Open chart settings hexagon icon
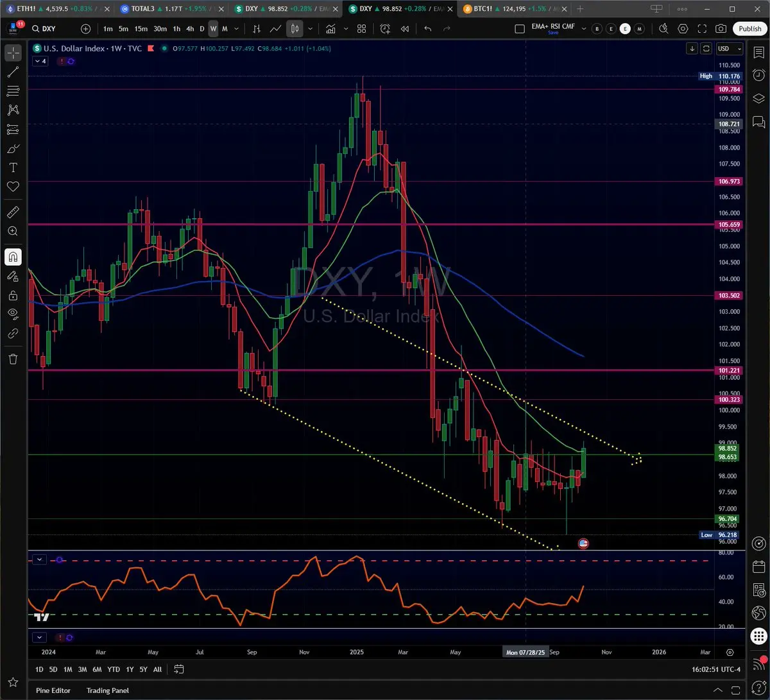Image resolution: width=770 pixels, height=700 pixels. 683,29
